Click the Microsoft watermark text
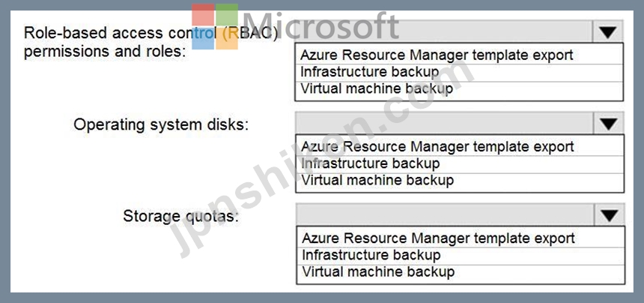 tap(321, 25)
